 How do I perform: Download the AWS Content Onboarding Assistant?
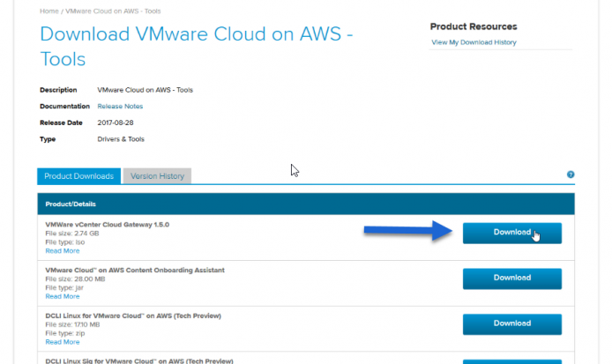(x=512, y=279)
